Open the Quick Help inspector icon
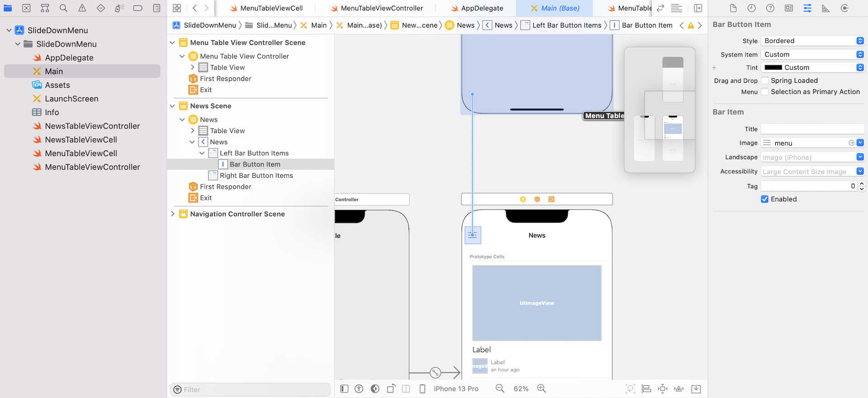868x398 pixels. tap(770, 8)
